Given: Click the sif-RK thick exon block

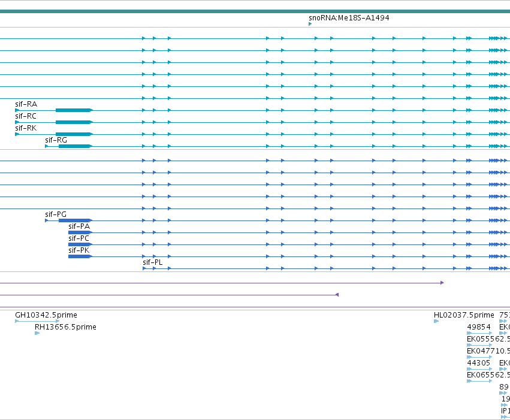Looking at the screenshot, I should (x=73, y=134).
